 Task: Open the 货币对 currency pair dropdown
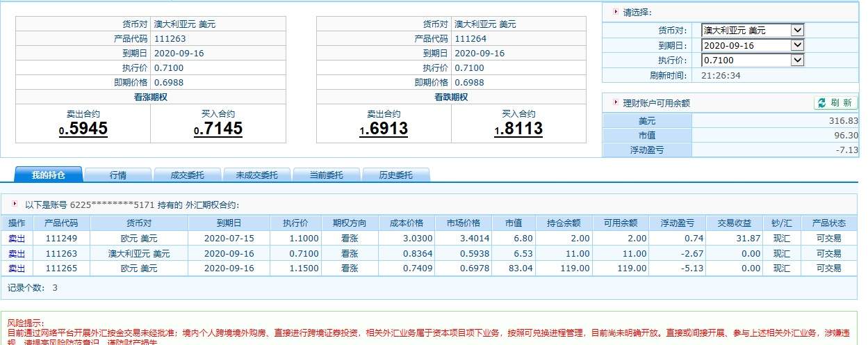(x=753, y=31)
